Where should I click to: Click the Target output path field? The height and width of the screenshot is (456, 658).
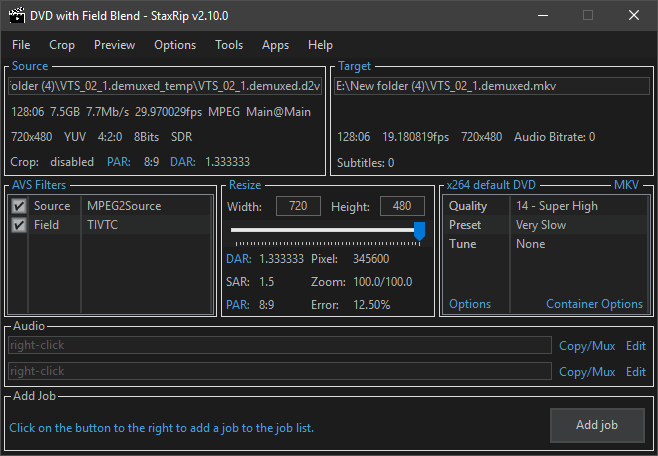click(492, 86)
